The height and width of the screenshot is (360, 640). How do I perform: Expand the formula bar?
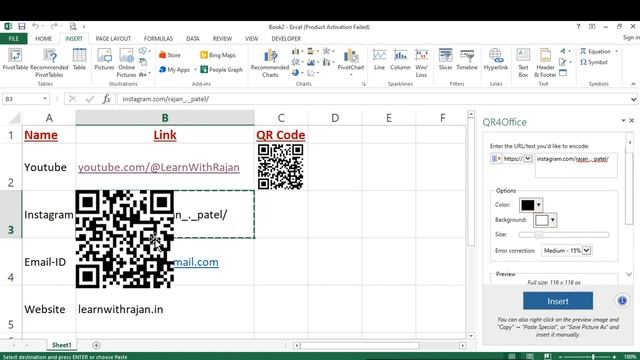(x=633, y=99)
